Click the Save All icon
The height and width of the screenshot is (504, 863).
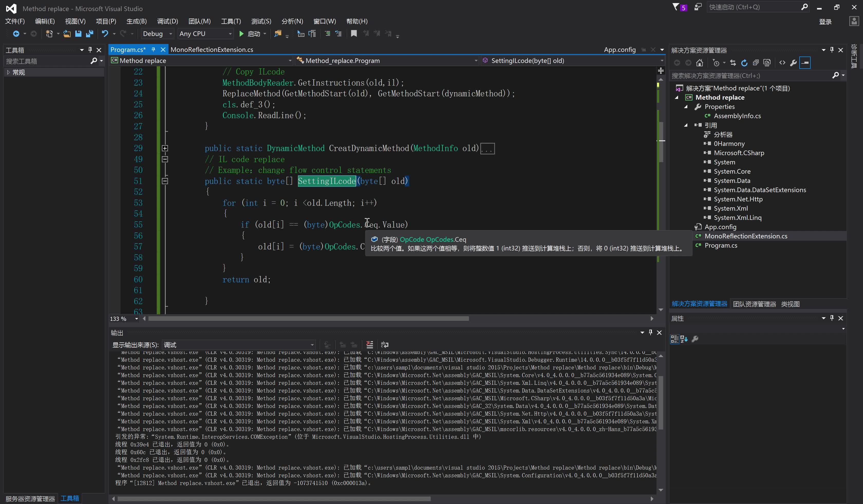(90, 34)
